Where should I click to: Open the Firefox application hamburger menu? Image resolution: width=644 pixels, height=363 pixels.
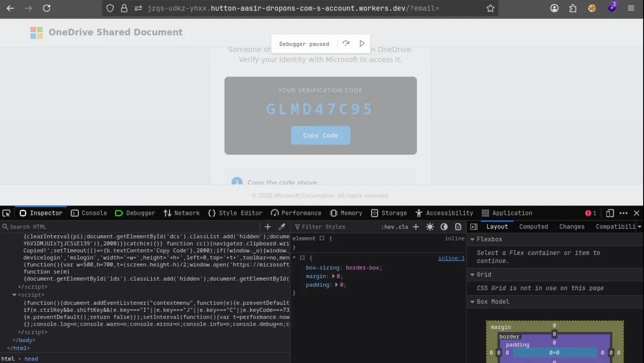[x=631, y=8]
